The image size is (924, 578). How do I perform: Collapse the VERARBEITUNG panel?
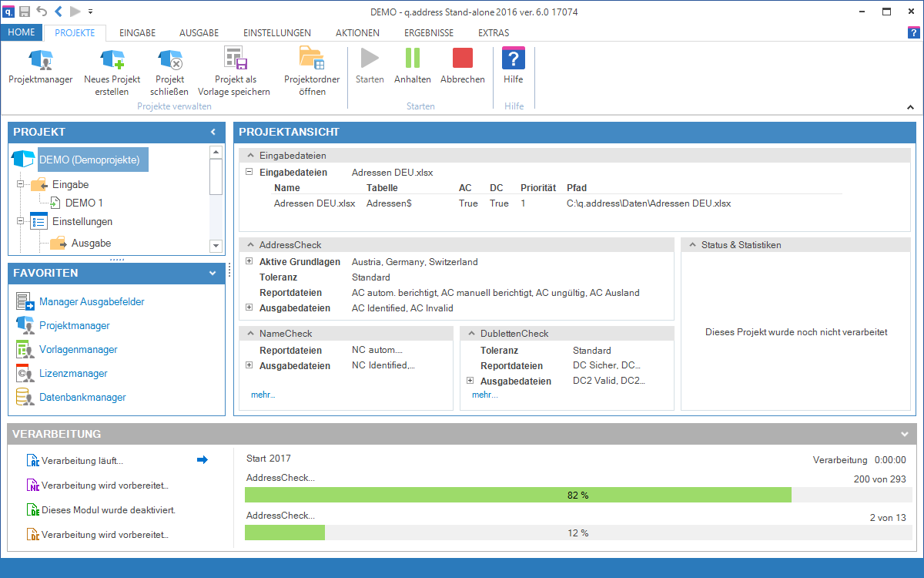[904, 434]
